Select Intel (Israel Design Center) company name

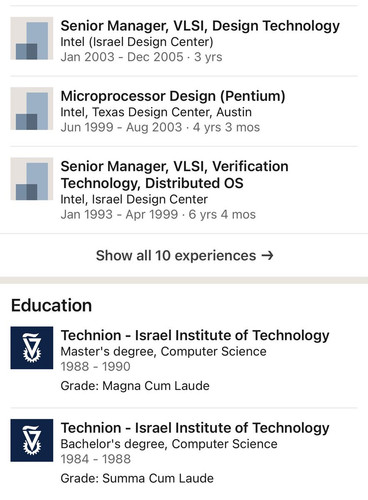(x=137, y=42)
